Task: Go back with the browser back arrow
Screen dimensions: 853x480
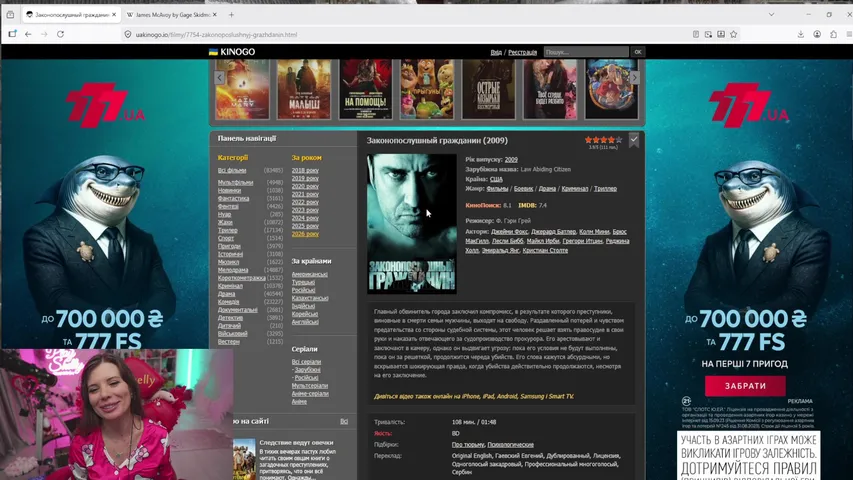Action: (x=28, y=34)
